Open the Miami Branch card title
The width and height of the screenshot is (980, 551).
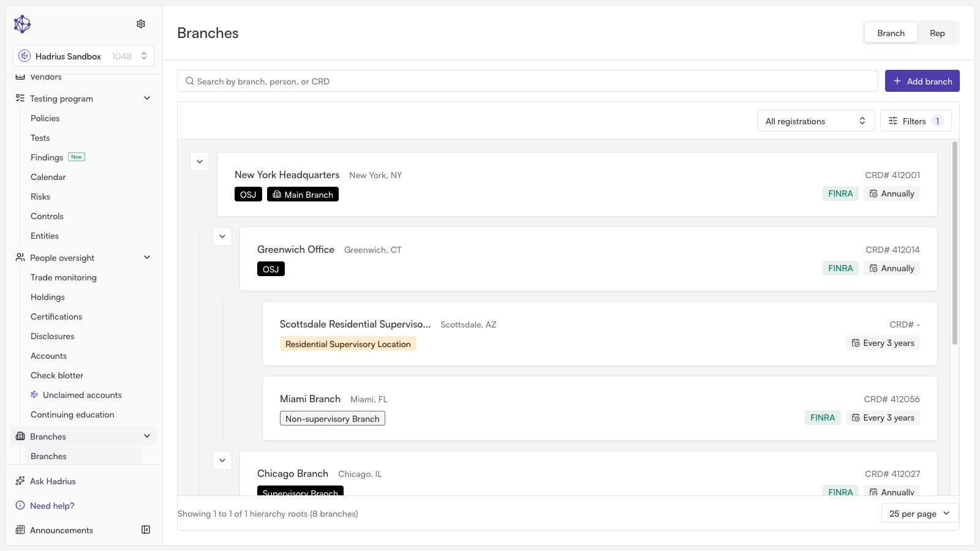pos(310,399)
